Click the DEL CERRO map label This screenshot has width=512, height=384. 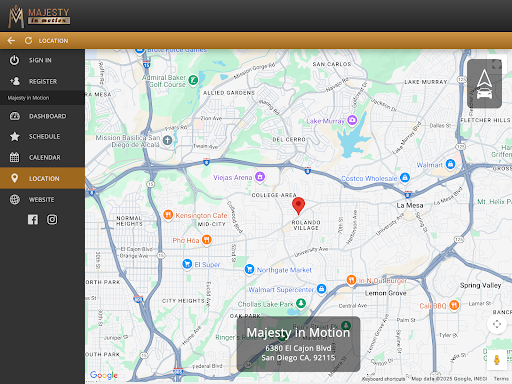click(x=289, y=139)
